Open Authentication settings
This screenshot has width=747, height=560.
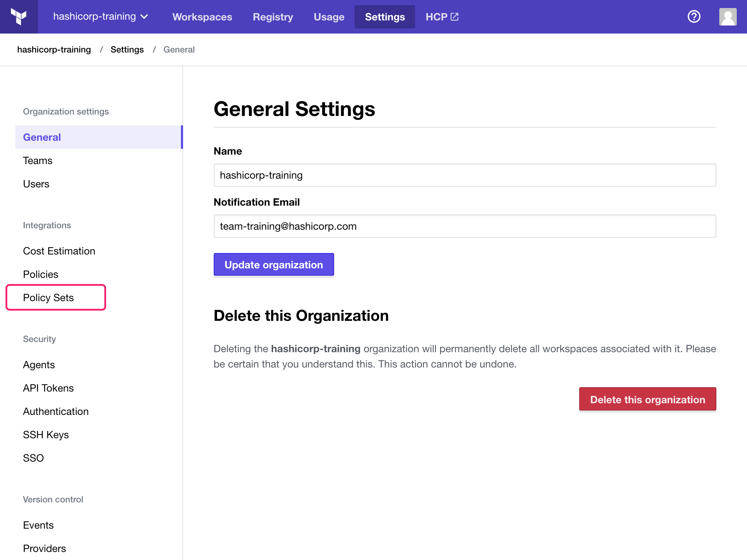coord(56,411)
